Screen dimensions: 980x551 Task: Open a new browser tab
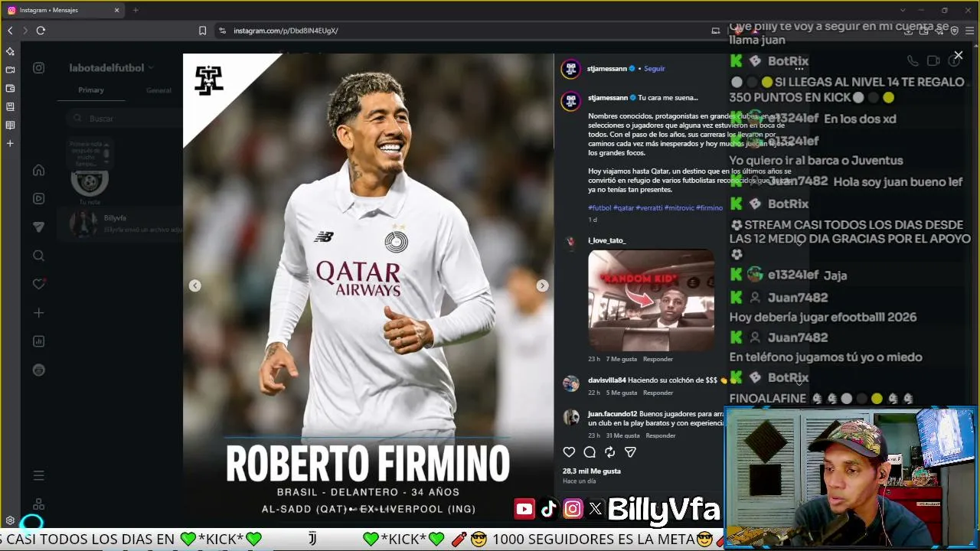(136, 10)
